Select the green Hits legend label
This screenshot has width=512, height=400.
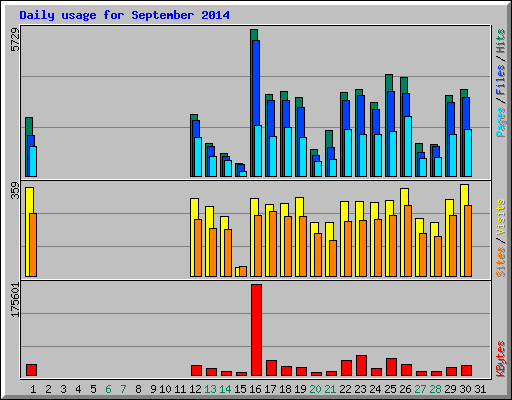coord(500,41)
